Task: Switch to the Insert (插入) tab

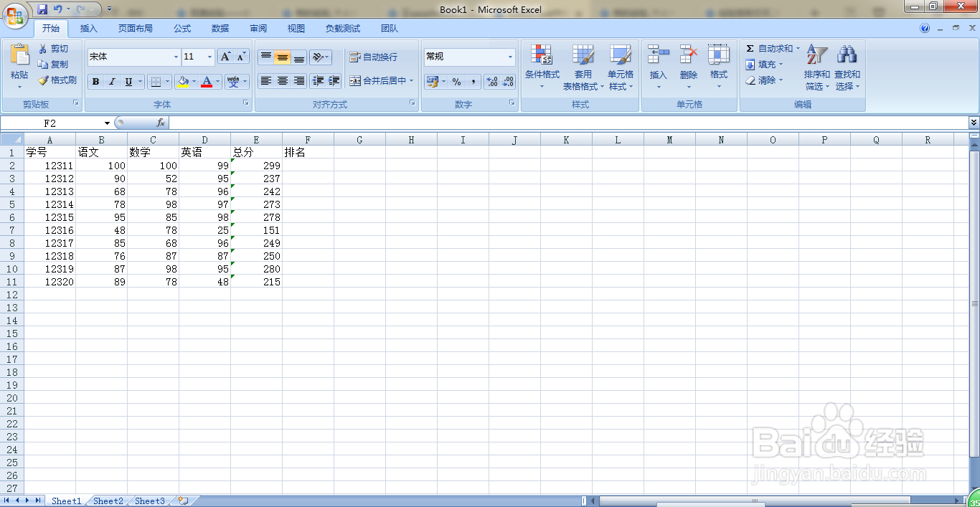Action: click(89, 29)
